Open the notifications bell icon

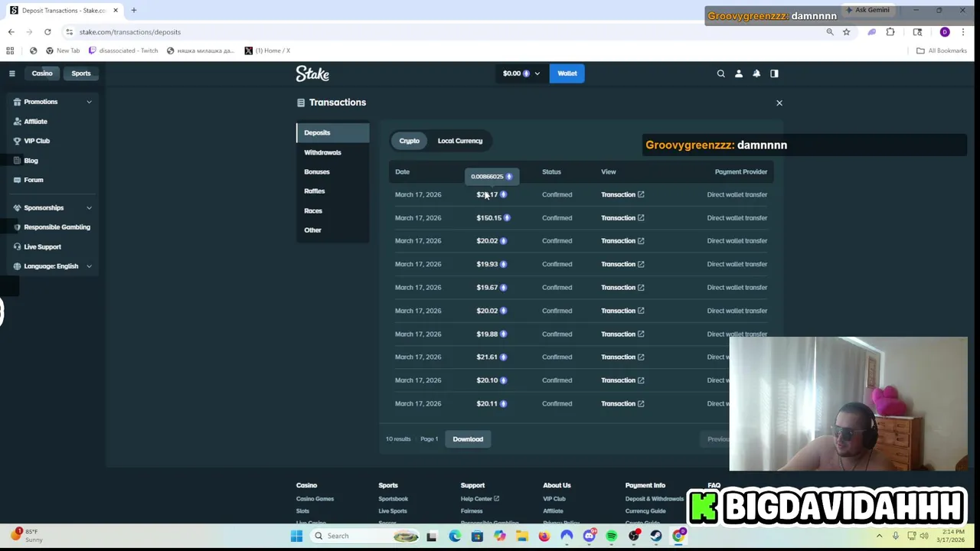click(x=756, y=73)
